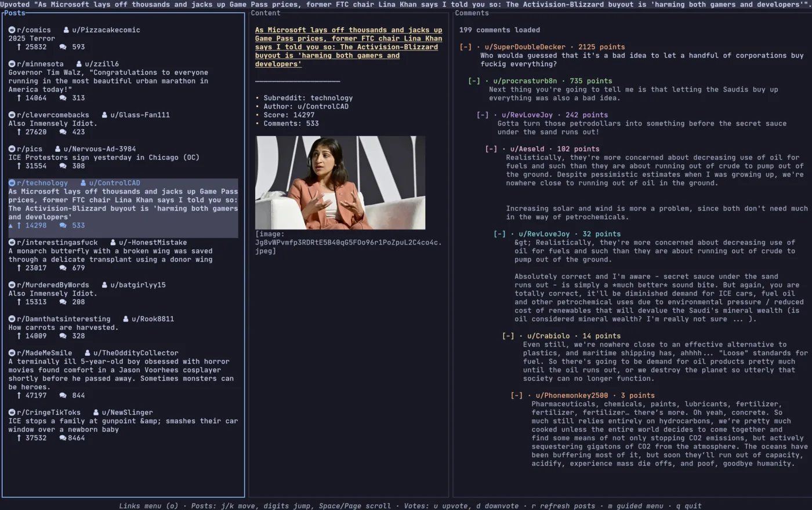Click the blue upvote triangle on the selected post
This screenshot has height=510, width=812.
click(12, 225)
